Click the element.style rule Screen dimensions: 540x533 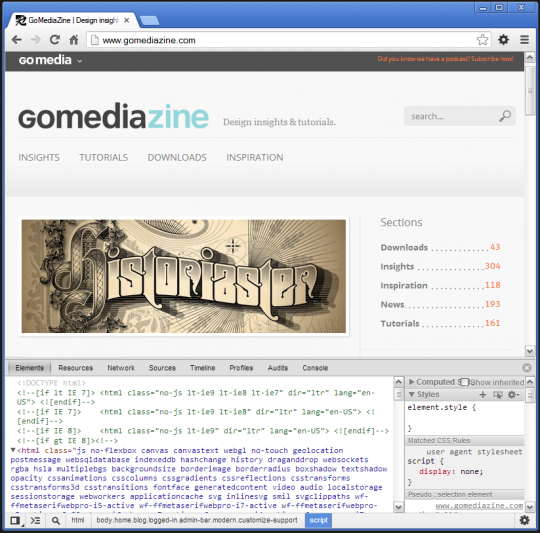[x=442, y=407]
